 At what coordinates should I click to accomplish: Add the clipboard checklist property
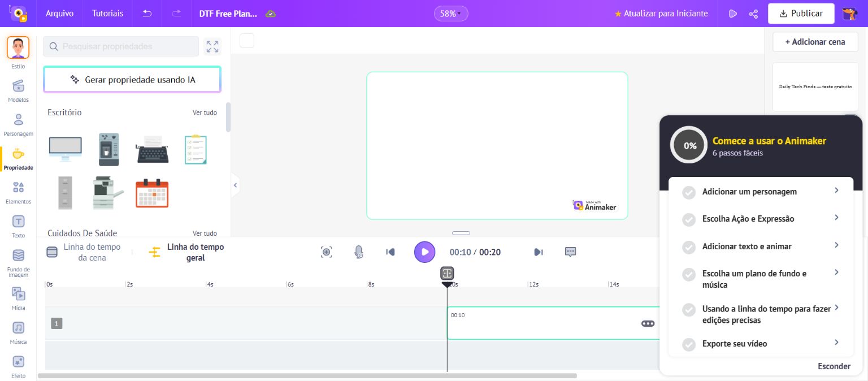pyautogui.click(x=196, y=149)
